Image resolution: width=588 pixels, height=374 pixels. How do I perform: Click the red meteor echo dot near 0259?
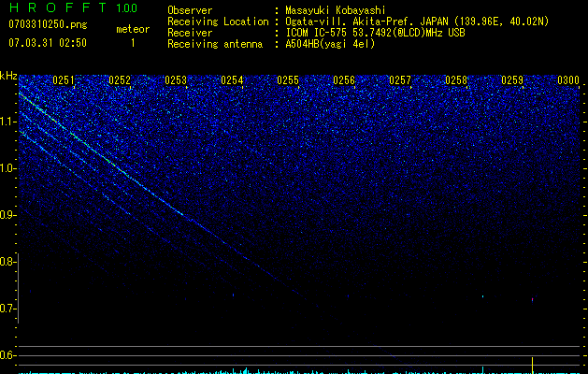click(x=532, y=299)
